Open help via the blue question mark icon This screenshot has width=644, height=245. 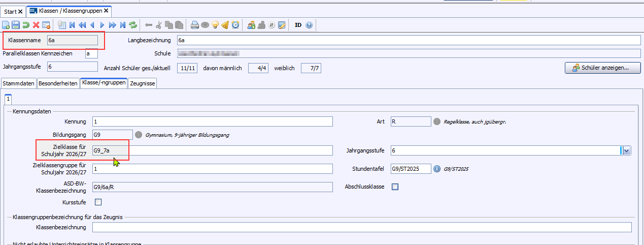tap(309, 24)
